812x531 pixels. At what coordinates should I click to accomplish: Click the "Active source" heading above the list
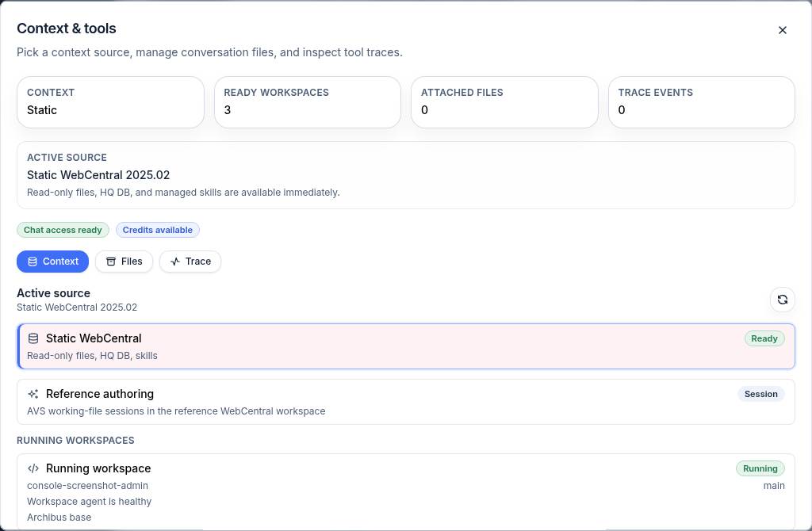(53, 293)
